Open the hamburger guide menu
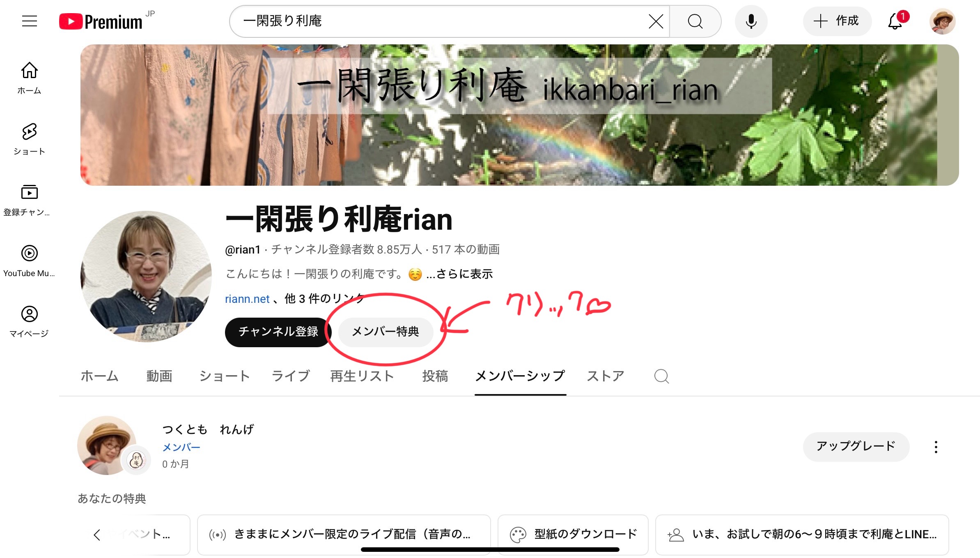The image size is (980, 558). tap(30, 21)
